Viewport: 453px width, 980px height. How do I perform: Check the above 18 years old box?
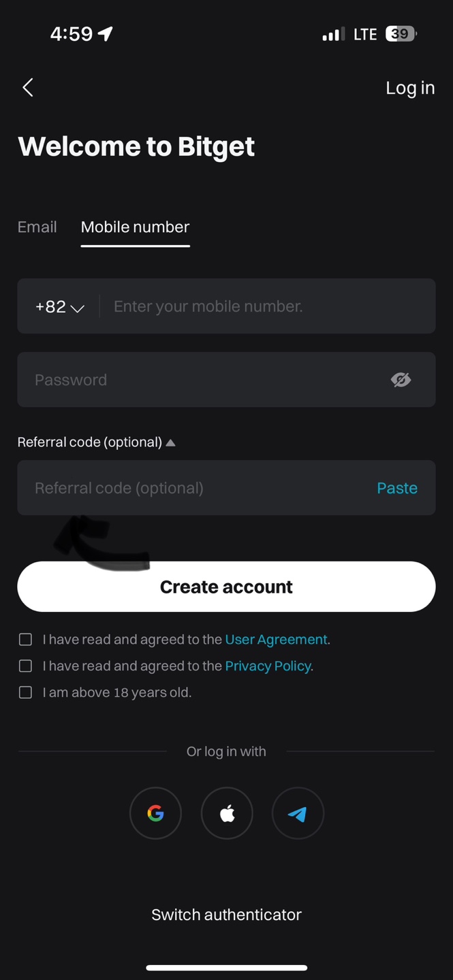(25, 693)
